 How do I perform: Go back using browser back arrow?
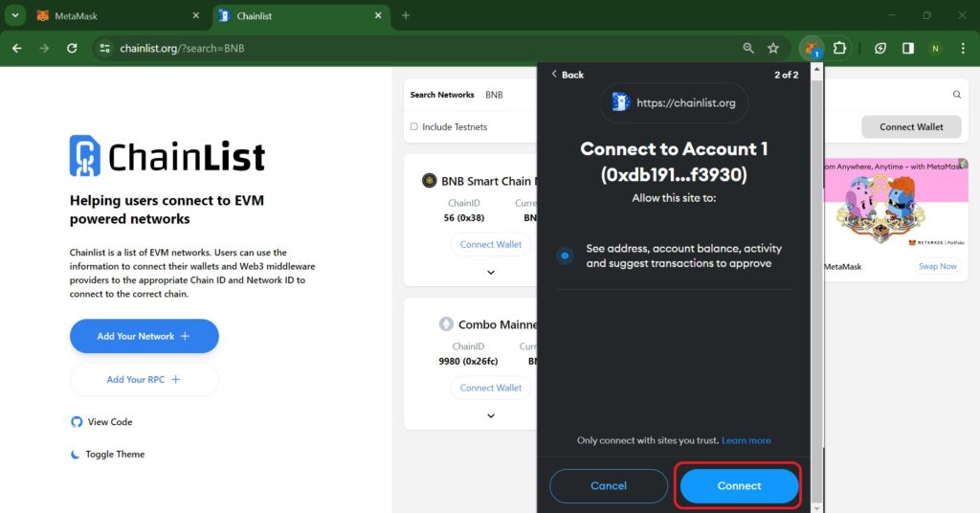click(17, 48)
